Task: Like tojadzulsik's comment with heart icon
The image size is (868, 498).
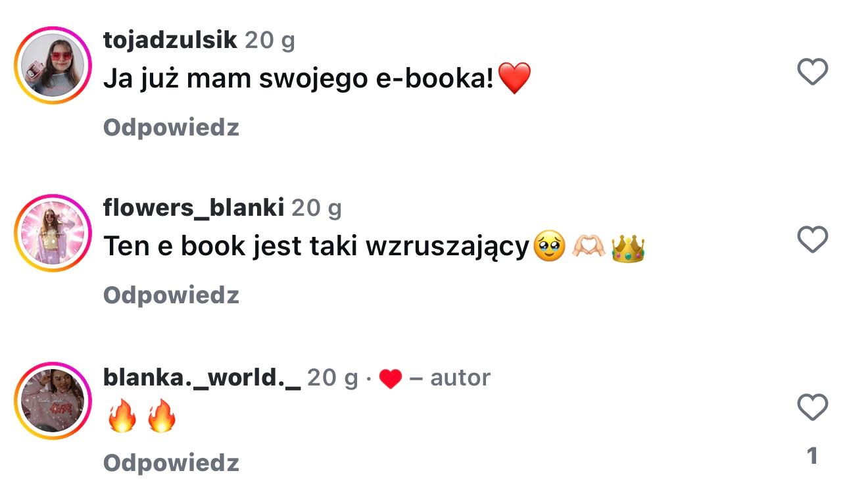Action: point(812,71)
